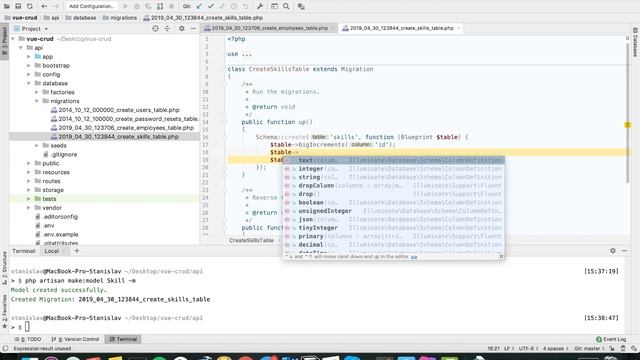Click the yellow warning marker in editor gutter
This screenshot has width=640, height=360.
pyautogui.click(x=628, y=125)
